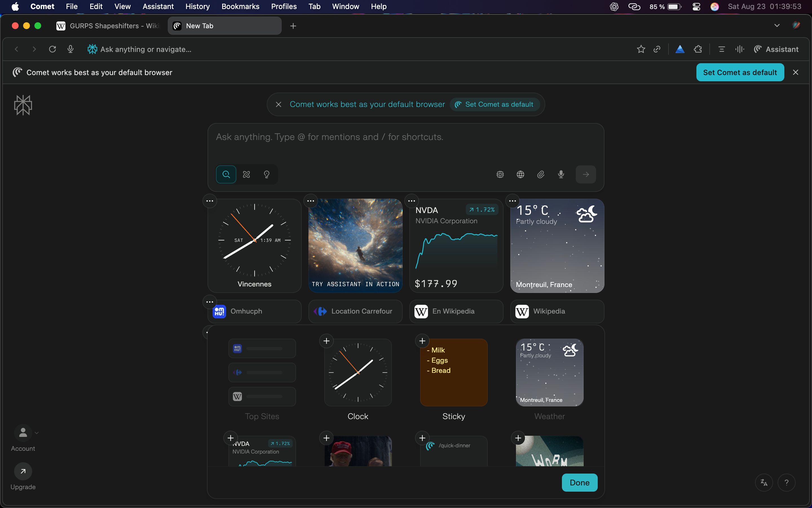The height and width of the screenshot is (508, 812).
Task: Open the Location Carrefour top site
Action: click(355, 312)
